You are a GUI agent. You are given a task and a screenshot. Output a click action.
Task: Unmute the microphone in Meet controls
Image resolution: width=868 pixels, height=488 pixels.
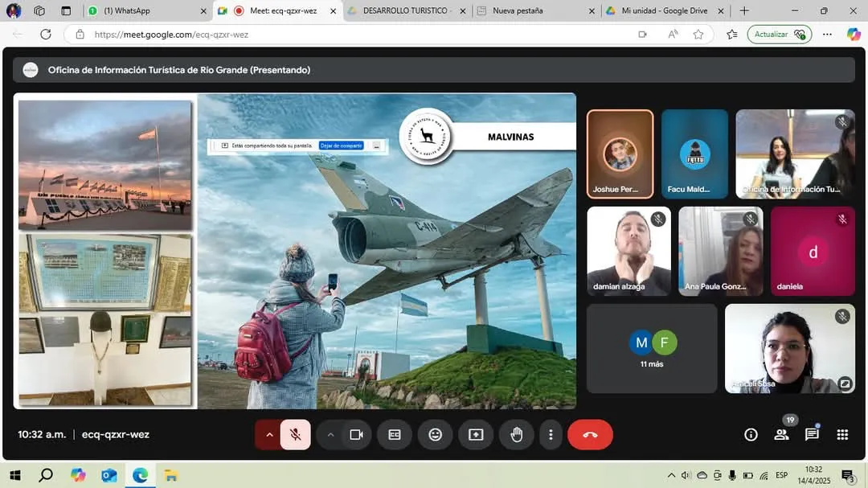click(295, 435)
